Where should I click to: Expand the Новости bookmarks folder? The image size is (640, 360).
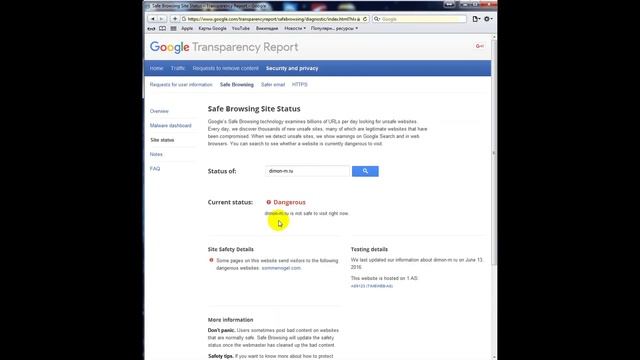tap(295, 29)
